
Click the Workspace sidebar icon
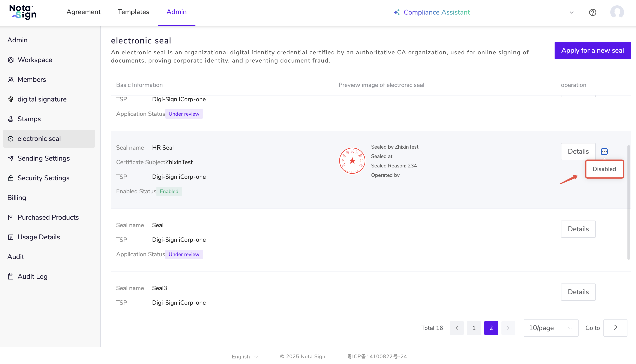tap(10, 60)
